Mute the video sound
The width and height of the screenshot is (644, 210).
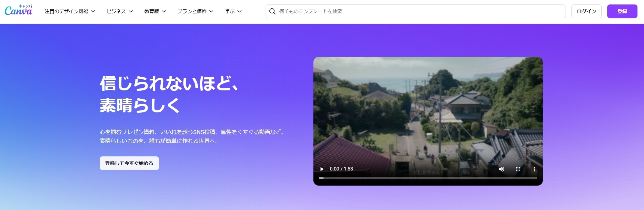502,169
